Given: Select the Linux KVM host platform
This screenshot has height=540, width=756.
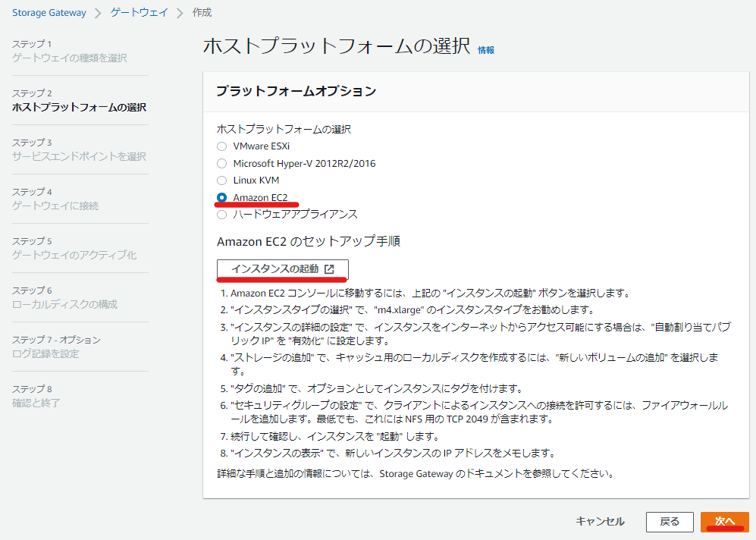Looking at the screenshot, I should (x=221, y=180).
